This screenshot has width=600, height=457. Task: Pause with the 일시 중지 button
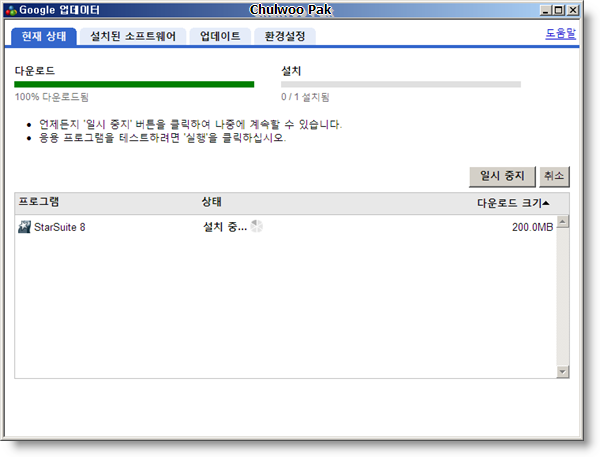pos(502,176)
